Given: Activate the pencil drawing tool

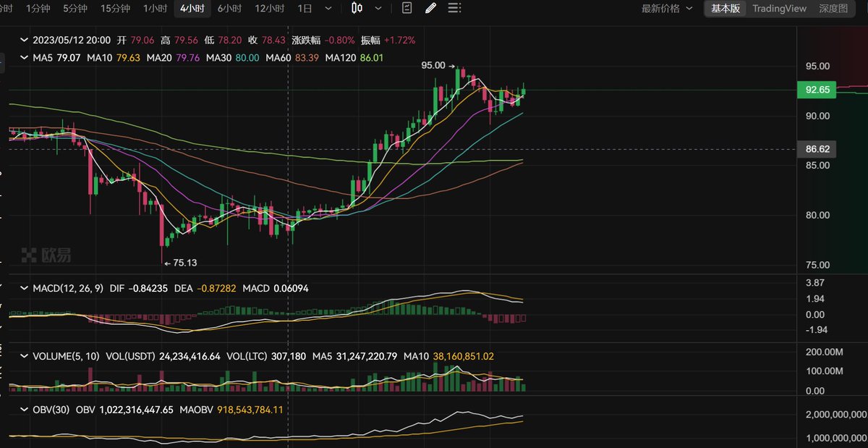Looking at the screenshot, I should (430, 9).
